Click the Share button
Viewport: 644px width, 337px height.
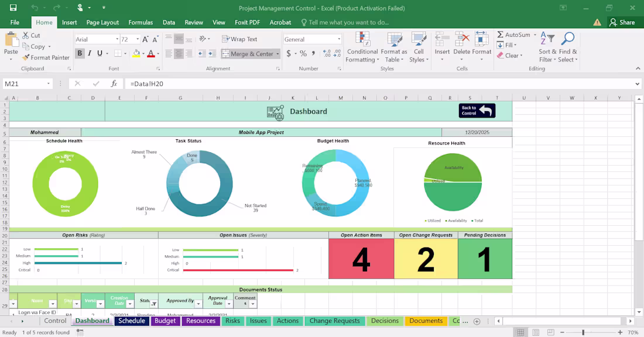coord(622,22)
